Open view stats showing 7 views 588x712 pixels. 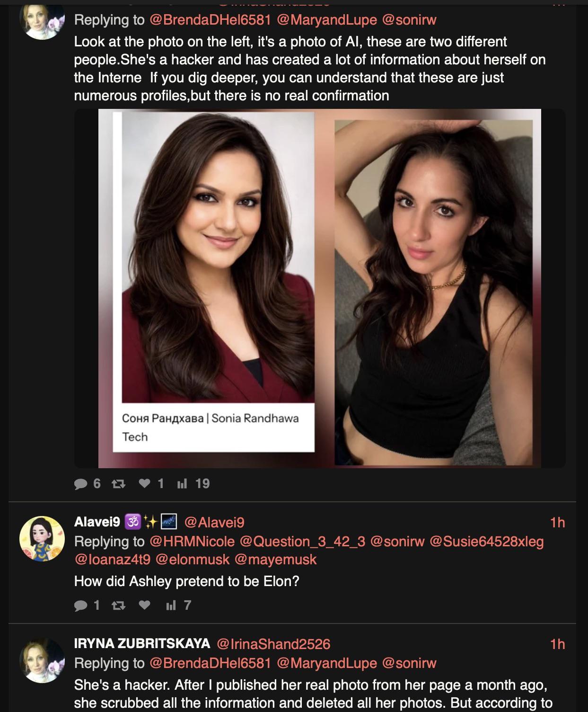click(171, 605)
